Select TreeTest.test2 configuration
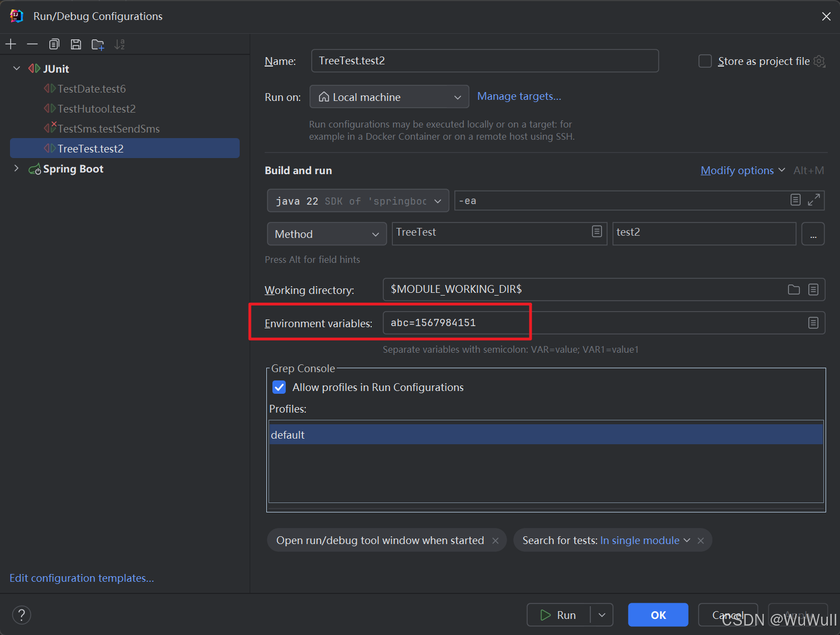The width and height of the screenshot is (840, 635). [125, 148]
